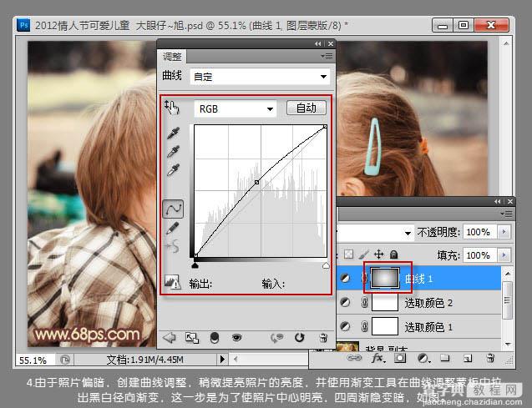Open opacity 不透明度 slider arrow

[x=504, y=232]
